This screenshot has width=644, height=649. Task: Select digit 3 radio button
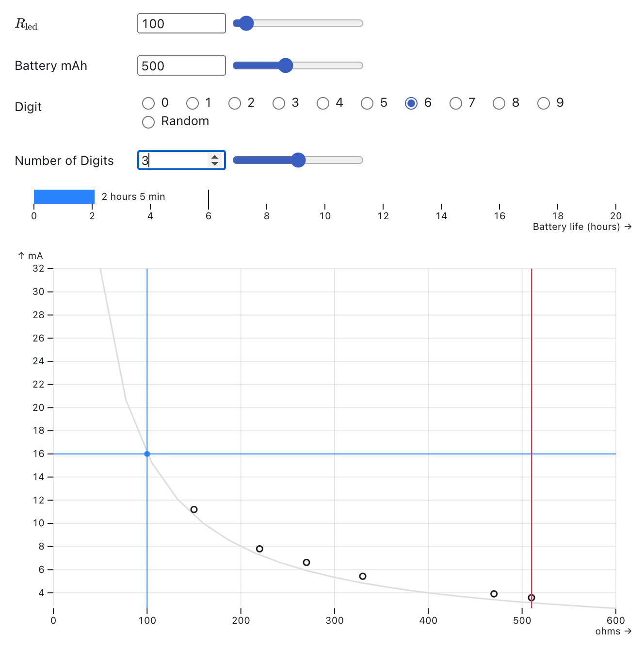pyautogui.click(x=279, y=103)
